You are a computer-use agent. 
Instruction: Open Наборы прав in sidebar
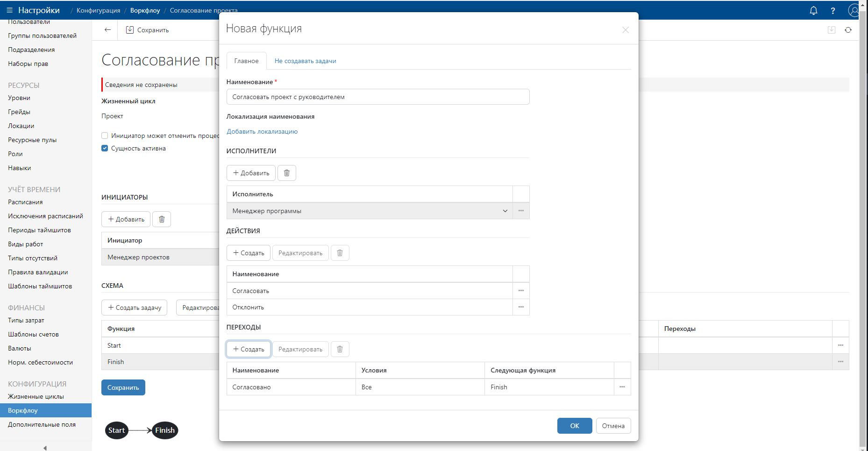point(28,64)
